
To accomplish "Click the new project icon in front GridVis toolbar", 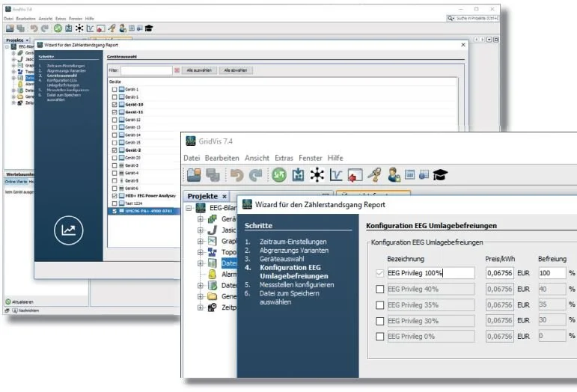I will click(194, 174).
